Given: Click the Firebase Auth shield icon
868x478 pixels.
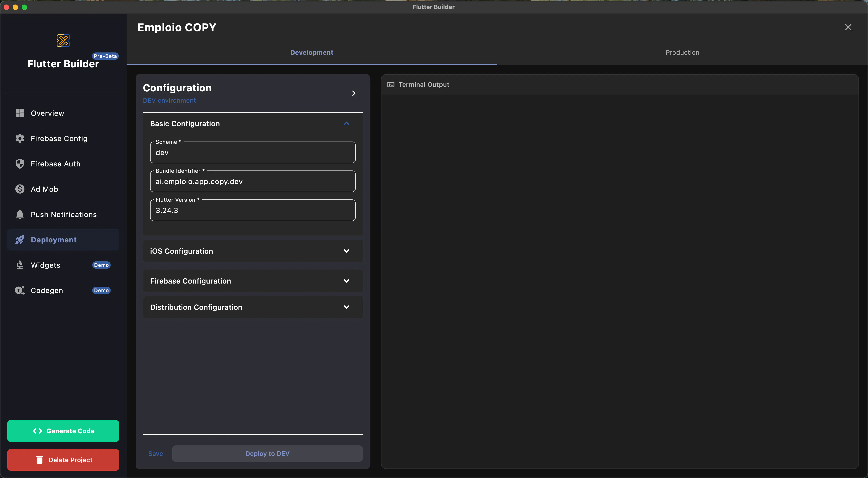Looking at the screenshot, I should click(x=20, y=163).
